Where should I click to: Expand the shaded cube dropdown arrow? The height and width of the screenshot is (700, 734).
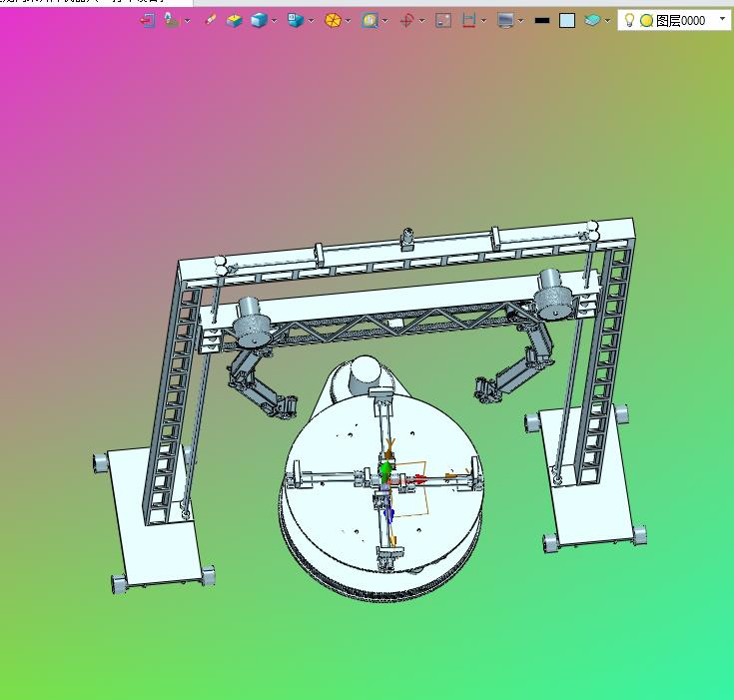click(275, 21)
